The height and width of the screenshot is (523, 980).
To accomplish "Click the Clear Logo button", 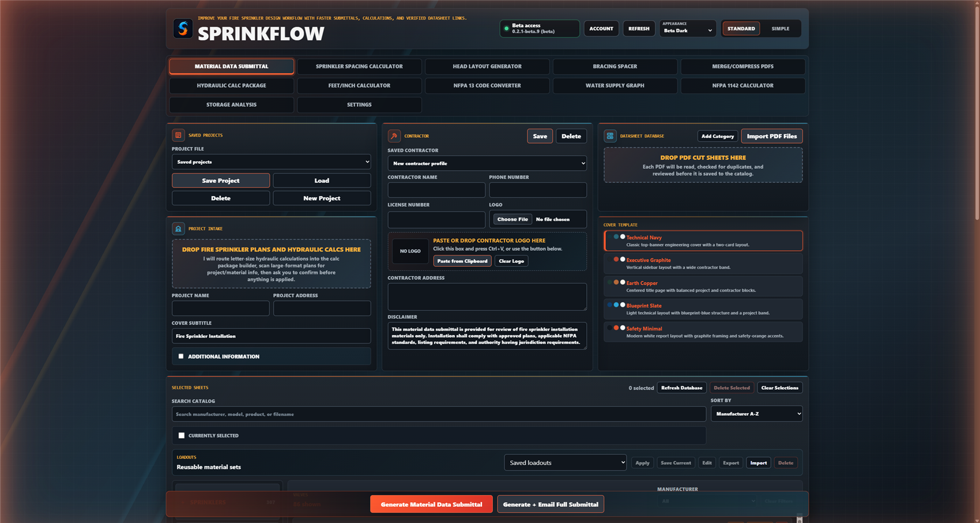I will tap(511, 261).
